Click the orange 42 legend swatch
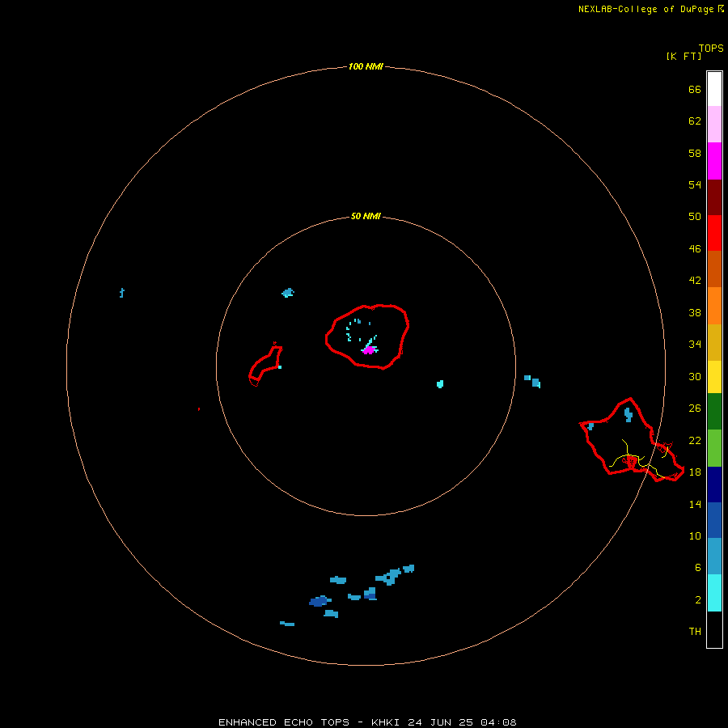The width and height of the screenshot is (728, 728). pos(714,306)
